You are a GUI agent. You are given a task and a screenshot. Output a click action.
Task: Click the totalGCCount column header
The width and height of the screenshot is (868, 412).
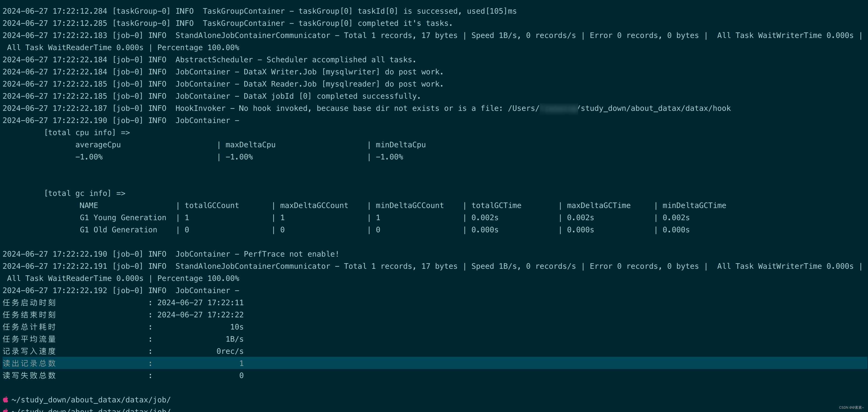click(x=212, y=205)
